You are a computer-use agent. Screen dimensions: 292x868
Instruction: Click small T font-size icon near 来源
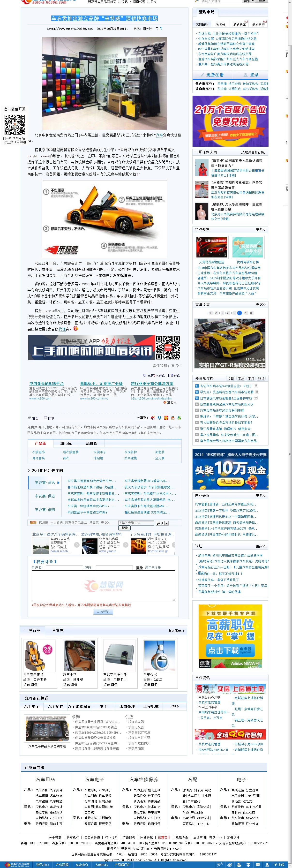(x=157, y=29)
